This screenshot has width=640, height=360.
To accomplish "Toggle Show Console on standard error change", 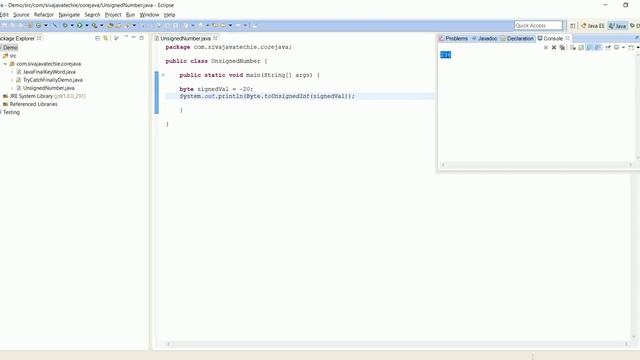I will tap(598, 48).
